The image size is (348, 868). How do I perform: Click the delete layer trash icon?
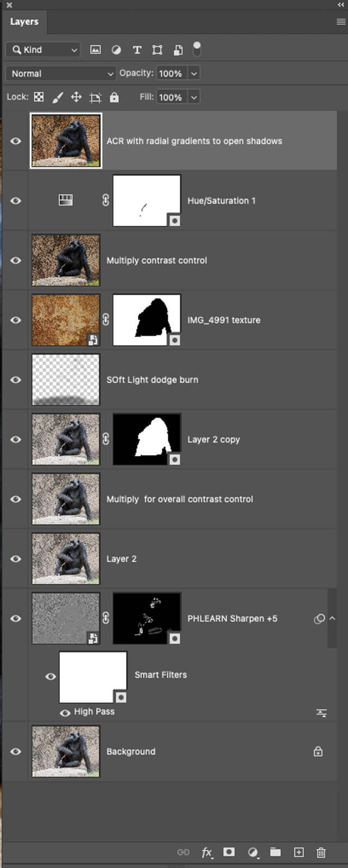(321, 852)
